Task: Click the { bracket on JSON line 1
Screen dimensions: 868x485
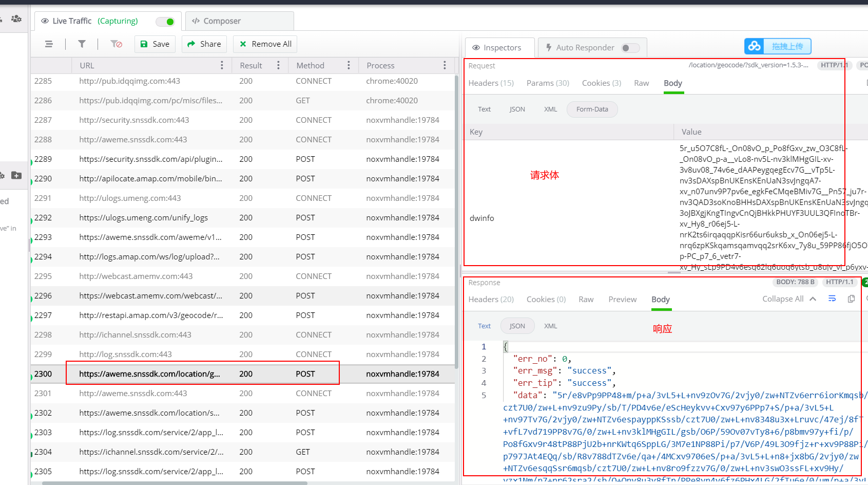Action: [506, 346]
